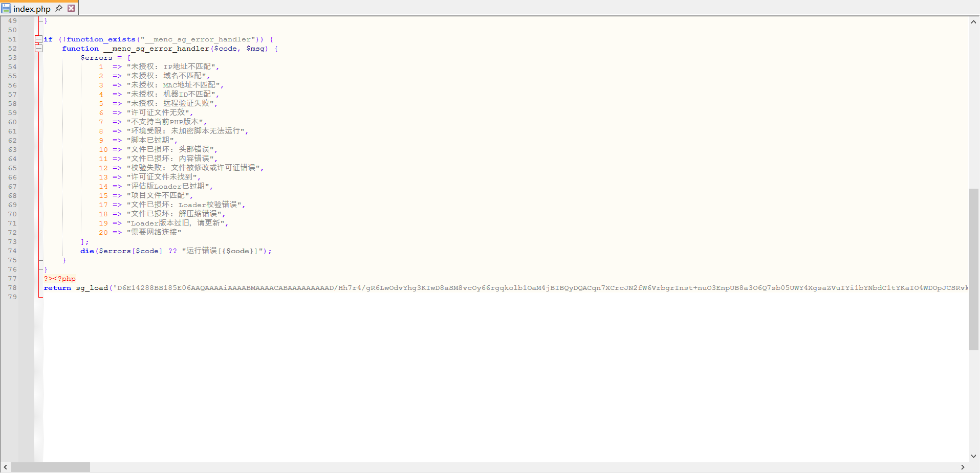Click the 'return' keyword on line 78

click(x=57, y=288)
